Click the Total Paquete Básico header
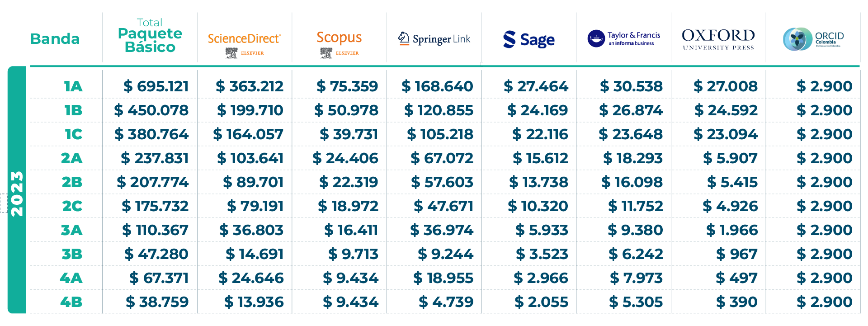The image size is (868, 326). (x=150, y=35)
